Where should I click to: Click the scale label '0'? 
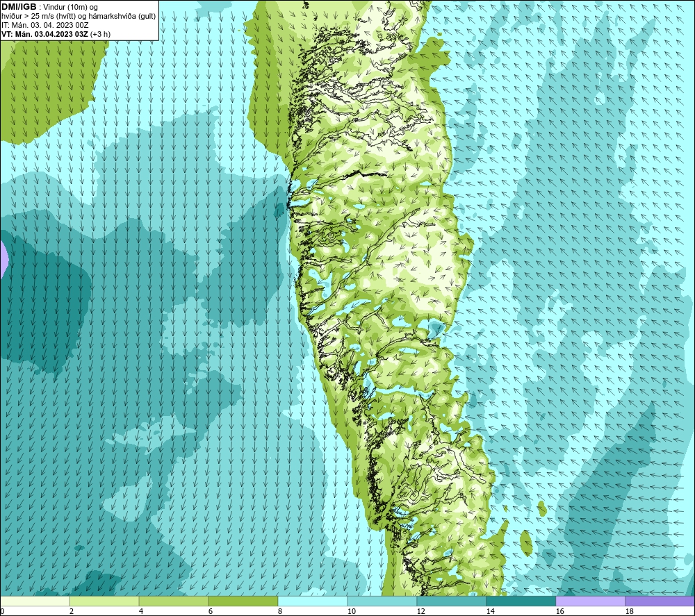[x=2, y=612]
